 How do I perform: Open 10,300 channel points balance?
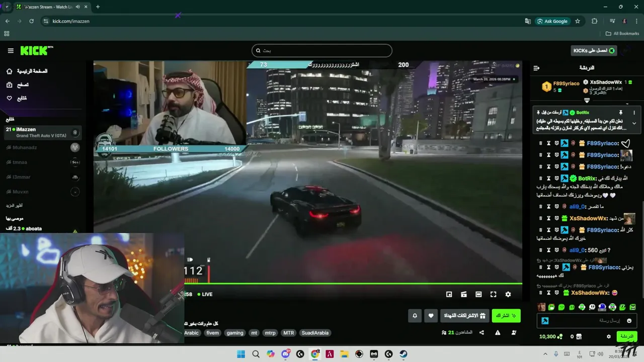point(550,337)
